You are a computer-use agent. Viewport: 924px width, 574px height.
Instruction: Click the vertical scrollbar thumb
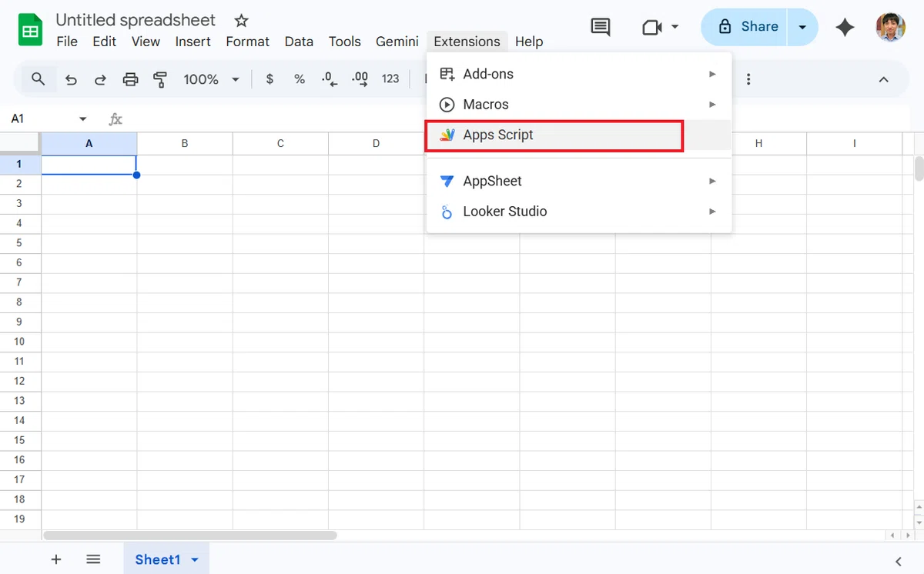click(x=919, y=169)
